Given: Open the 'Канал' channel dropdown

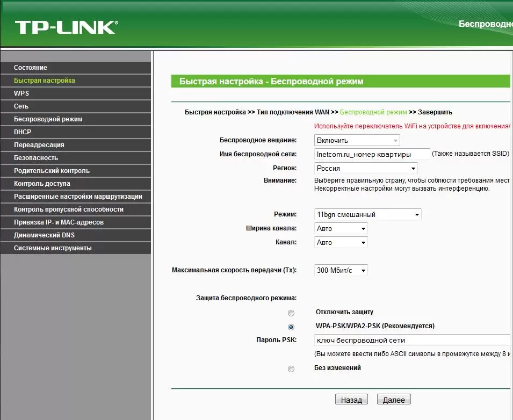Looking at the screenshot, I should pyautogui.click(x=341, y=242).
